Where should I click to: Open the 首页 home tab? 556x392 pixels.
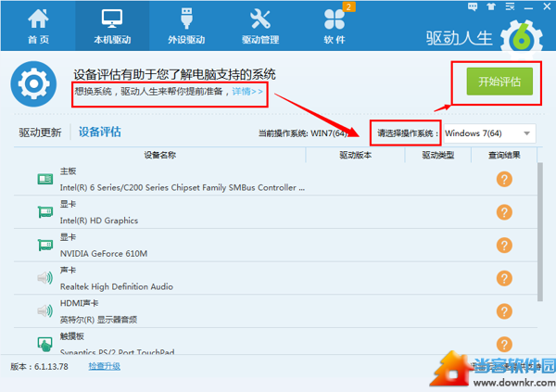(x=38, y=26)
